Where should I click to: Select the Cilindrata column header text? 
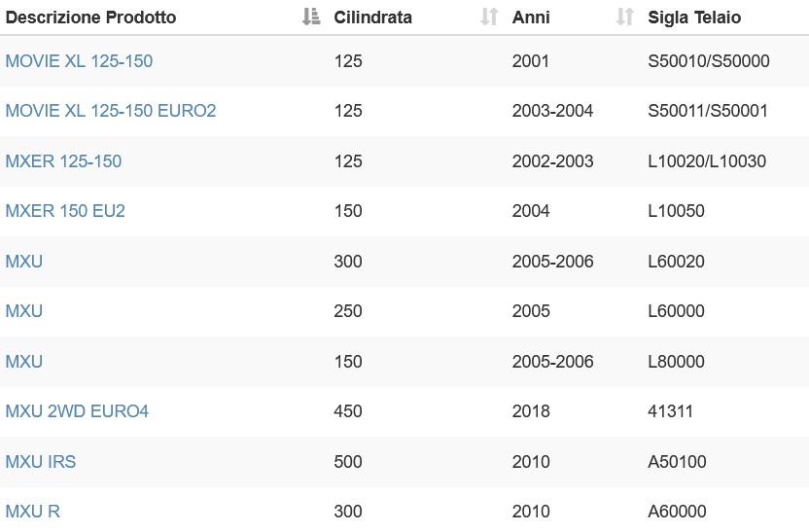(373, 18)
